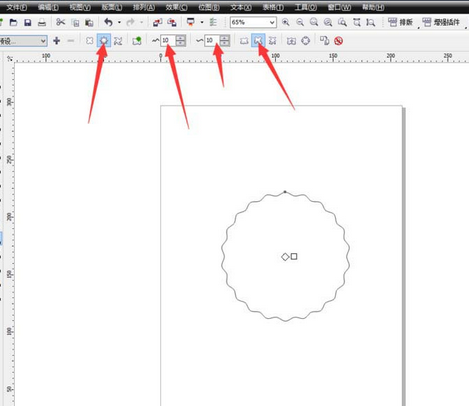
Task: Select the Push and Pull distortion icon
Action: 89,41
